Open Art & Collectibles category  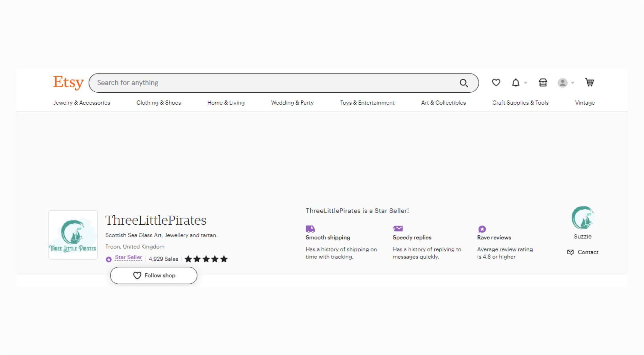(443, 103)
